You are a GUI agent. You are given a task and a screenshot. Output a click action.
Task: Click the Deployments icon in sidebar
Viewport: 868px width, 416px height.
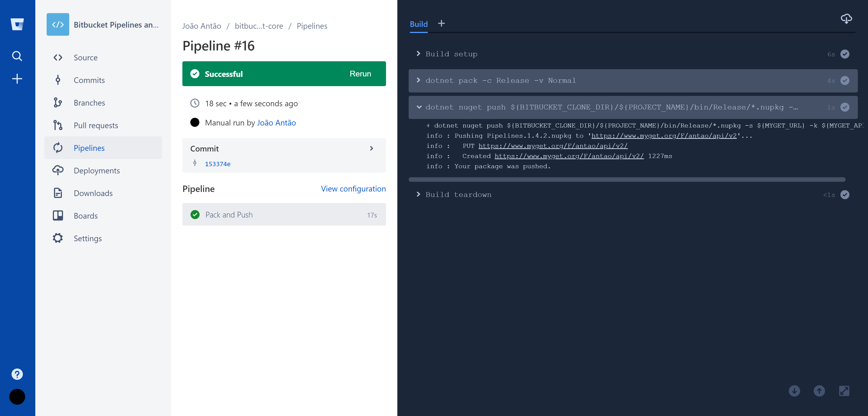57,170
